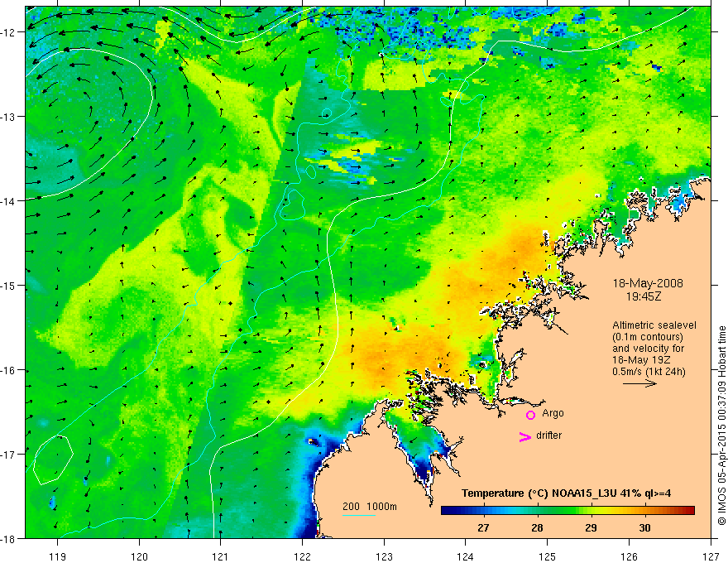This screenshot has height=563, width=728.
Task: Click the magenta drifter arrowhead legend symbol
Action: click(x=525, y=436)
